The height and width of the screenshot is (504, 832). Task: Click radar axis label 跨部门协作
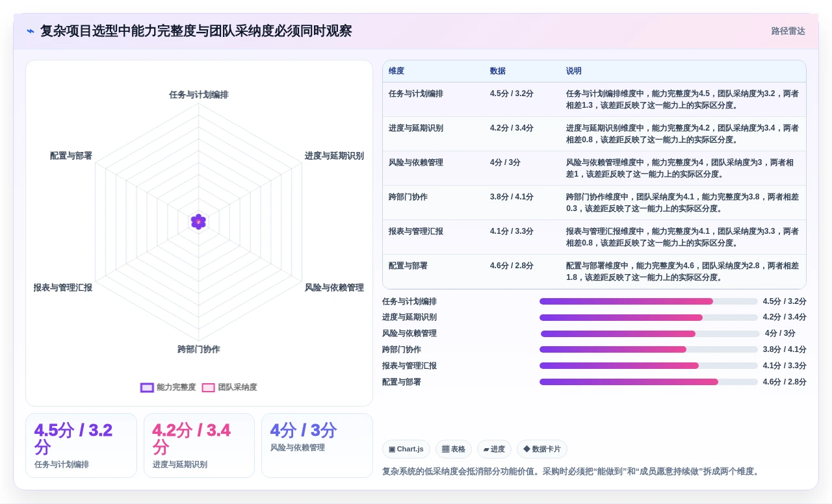point(199,349)
